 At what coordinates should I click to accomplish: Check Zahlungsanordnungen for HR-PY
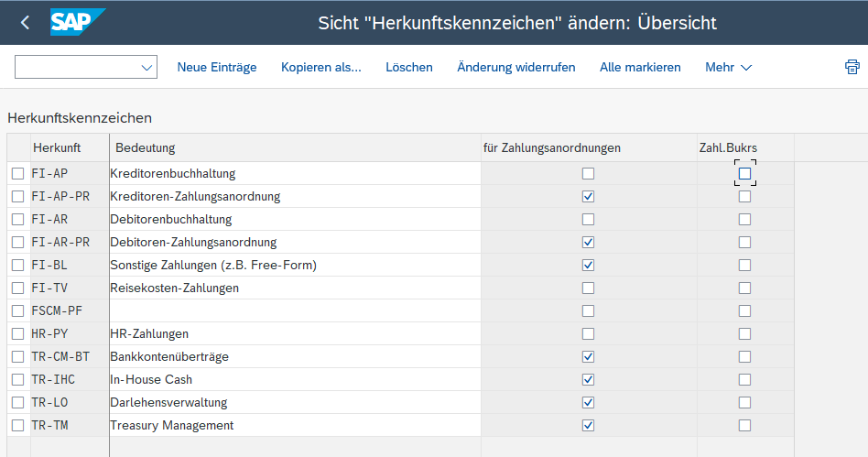588,333
